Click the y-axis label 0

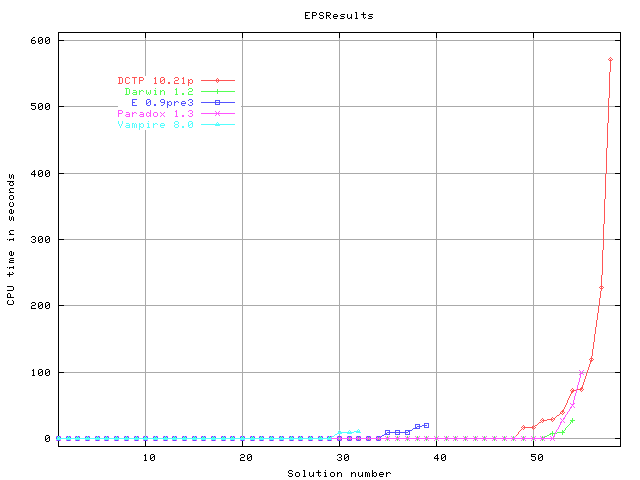tap(47, 439)
